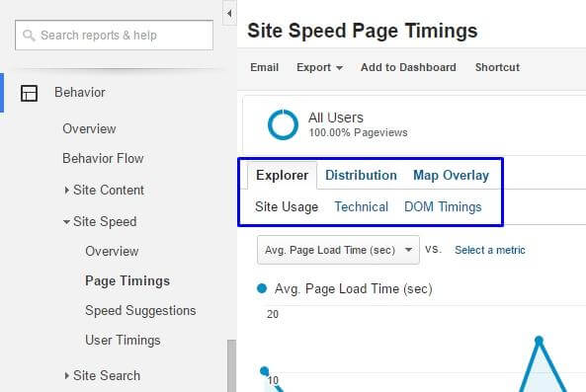586x392 pixels.
Task: Collapse the Site Speed group
Action: coord(100,222)
